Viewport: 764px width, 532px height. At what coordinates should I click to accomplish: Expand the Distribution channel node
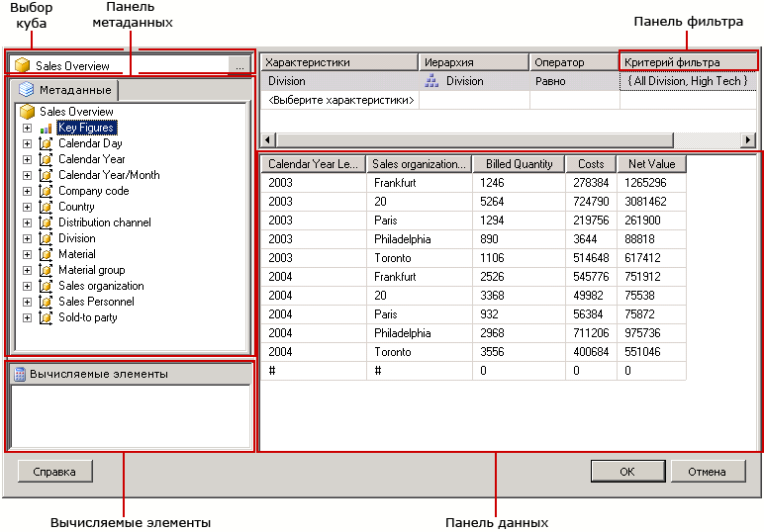27,222
